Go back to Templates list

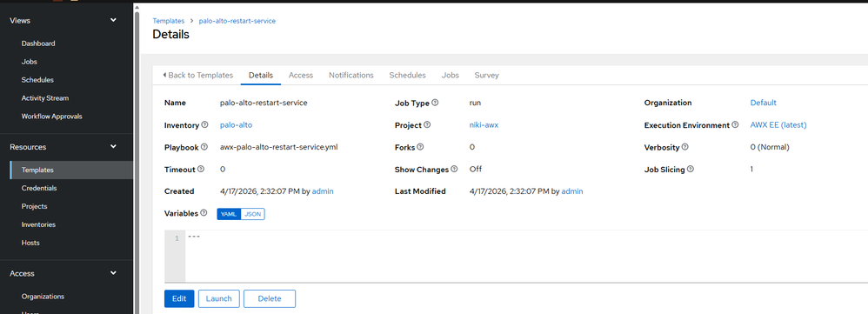197,76
